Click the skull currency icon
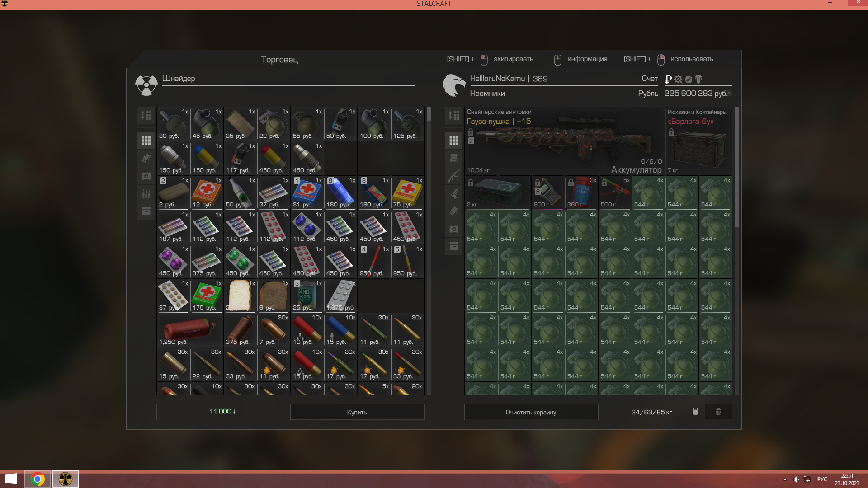This screenshot has height=488, width=868. pos(698,80)
